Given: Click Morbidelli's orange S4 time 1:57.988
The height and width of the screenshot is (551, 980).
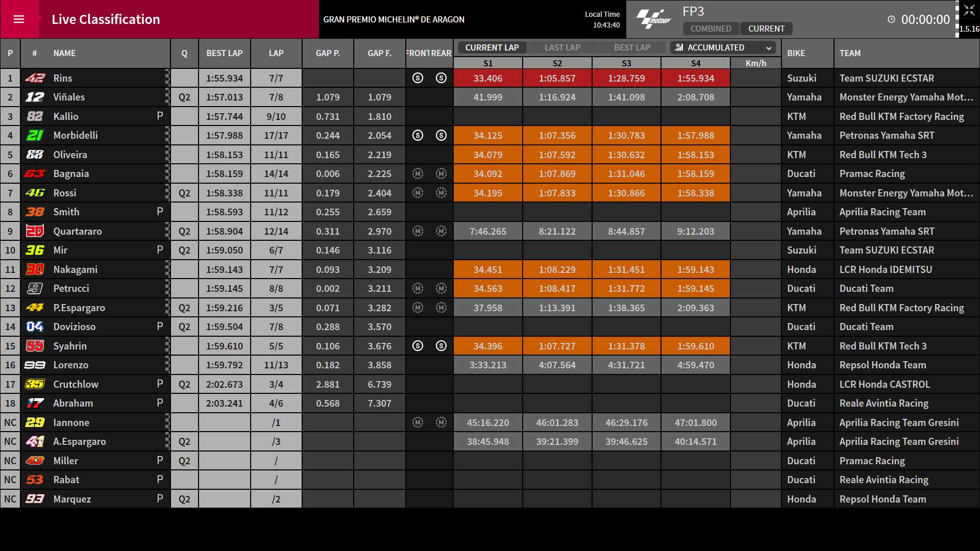Looking at the screenshot, I should click(x=696, y=135).
